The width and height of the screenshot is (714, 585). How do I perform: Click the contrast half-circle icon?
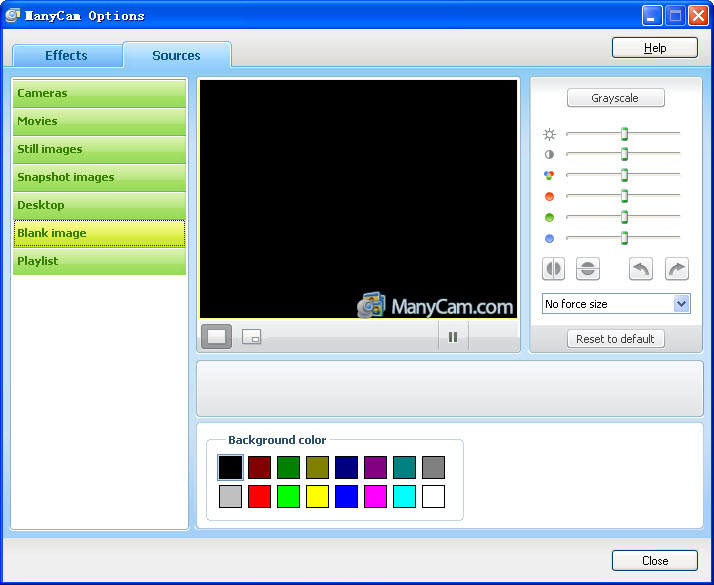click(x=550, y=154)
